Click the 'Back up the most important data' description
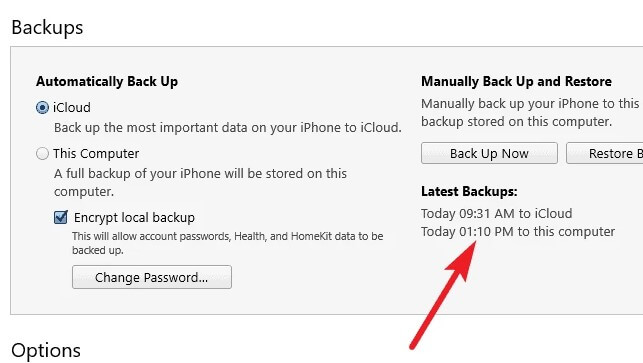This screenshot has width=643, height=363. (228, 128)
